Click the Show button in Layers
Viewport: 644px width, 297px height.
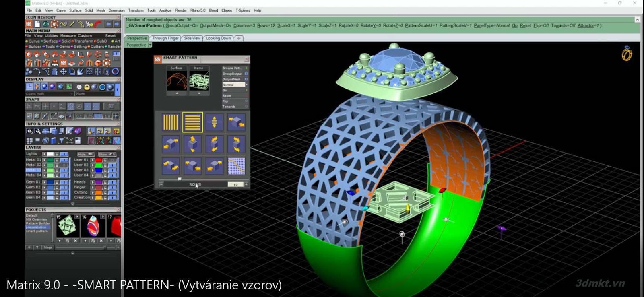click(107, 154)
